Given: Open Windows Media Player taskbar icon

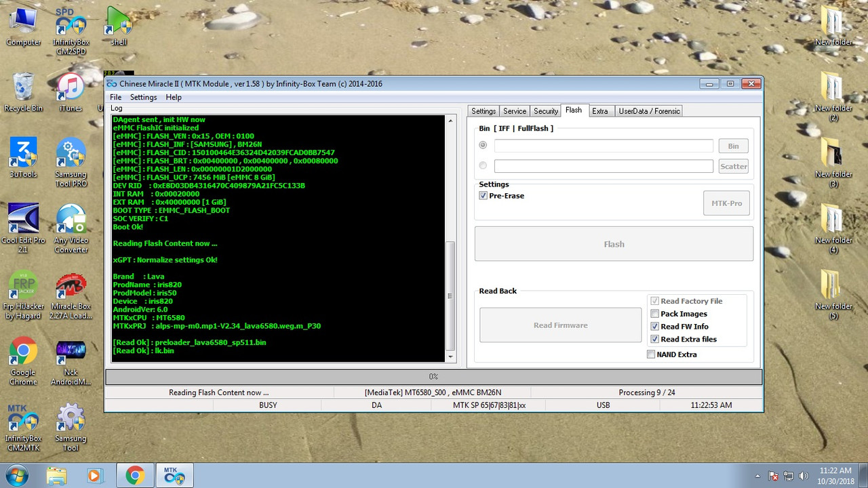Looking at the screenshot, I should [94, 476].
